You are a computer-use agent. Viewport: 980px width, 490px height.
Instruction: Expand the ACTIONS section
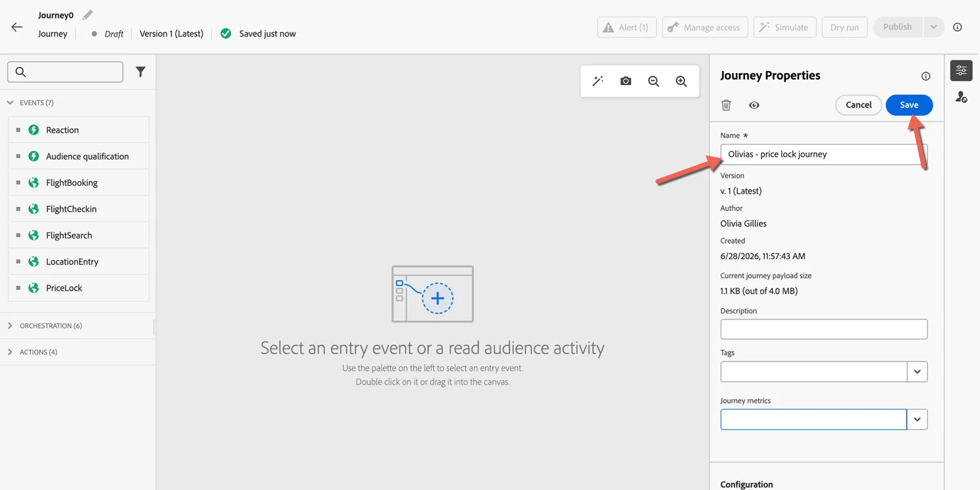[10, 352]
